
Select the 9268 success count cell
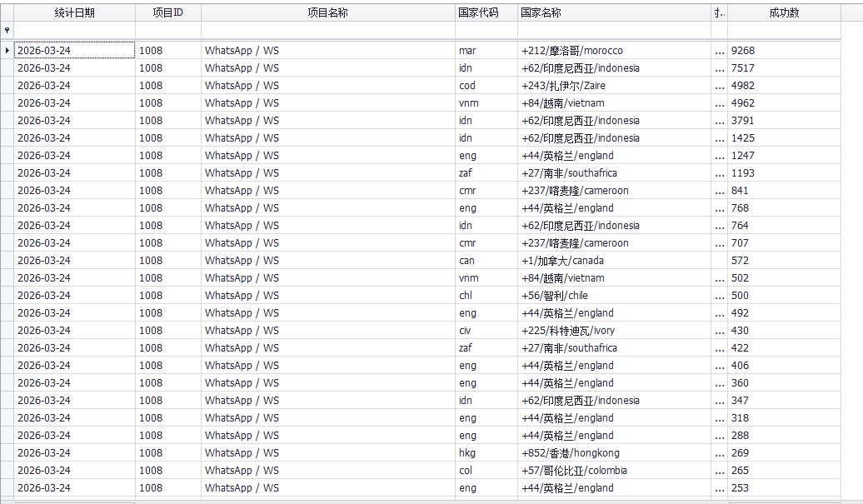point(784,50)
